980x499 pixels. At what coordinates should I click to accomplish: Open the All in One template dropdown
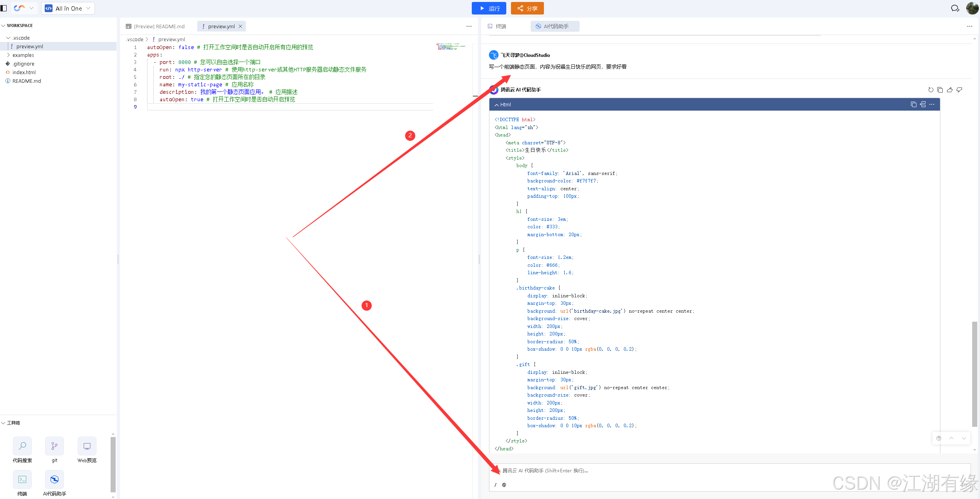(68, 8)
